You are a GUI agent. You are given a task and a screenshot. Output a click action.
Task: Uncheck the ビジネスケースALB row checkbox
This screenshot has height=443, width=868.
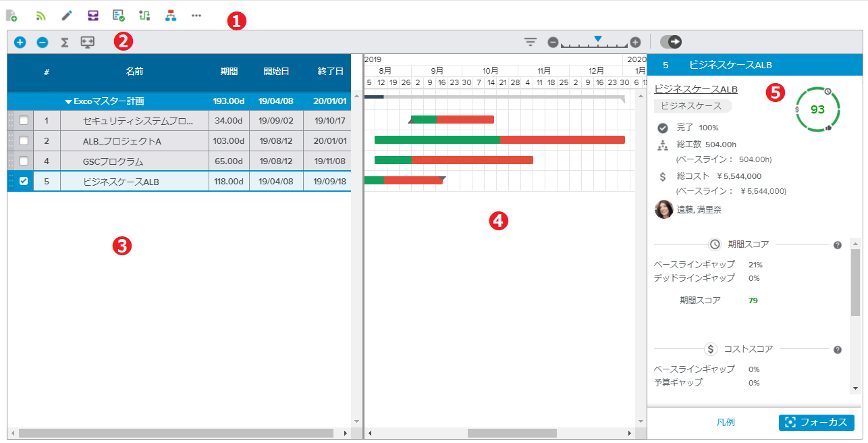[24, 181]
